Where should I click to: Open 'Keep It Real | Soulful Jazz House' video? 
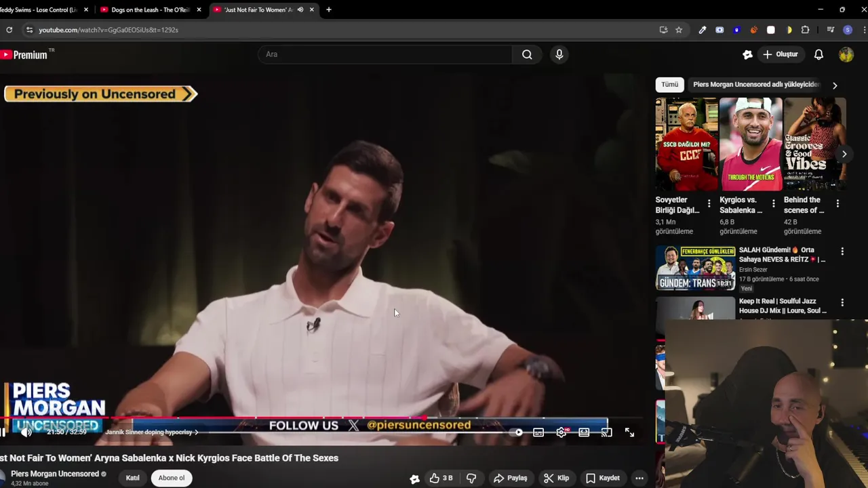coord(783,306)
